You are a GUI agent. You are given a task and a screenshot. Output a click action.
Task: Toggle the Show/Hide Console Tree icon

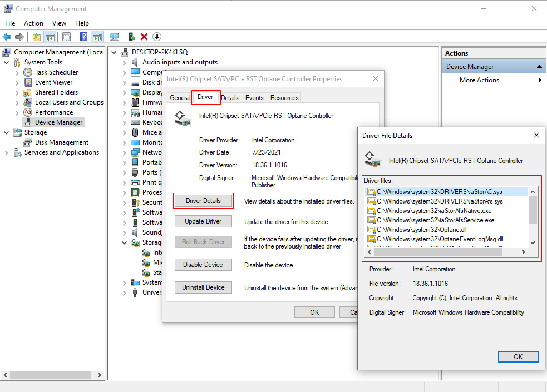pos(50,37)
